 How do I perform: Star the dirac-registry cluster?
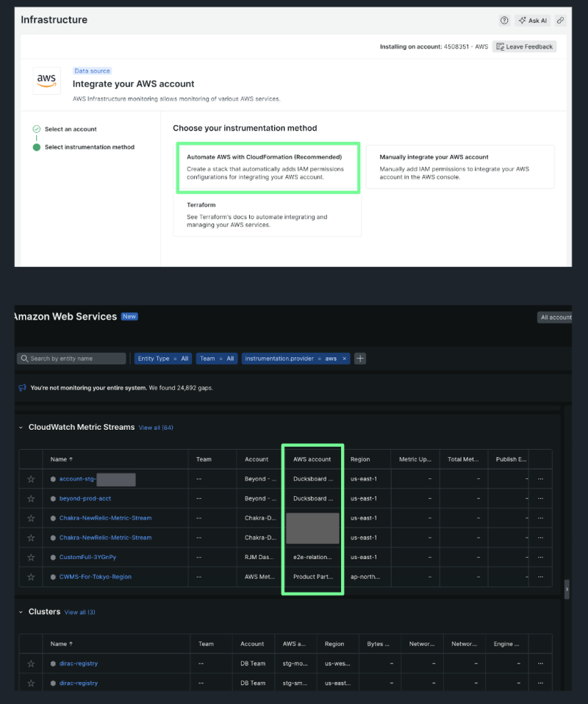point(30,663)
